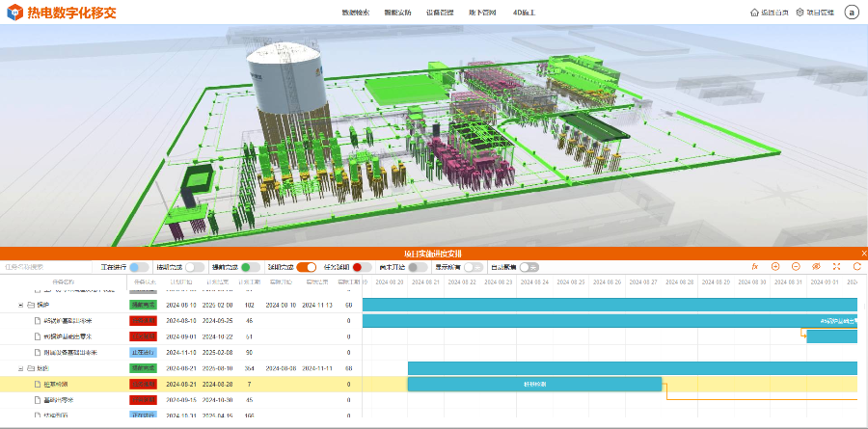Click the user avatar 'a' icon

coord(852,13)
